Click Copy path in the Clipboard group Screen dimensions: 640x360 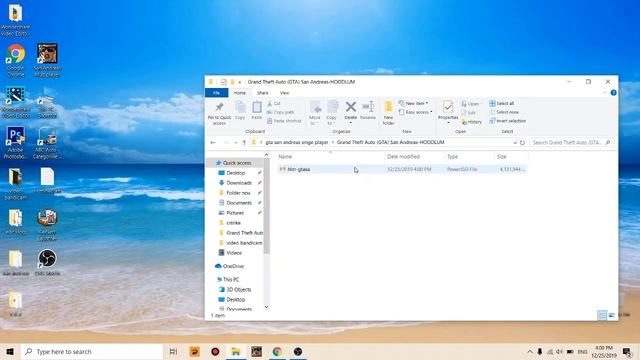280,112
